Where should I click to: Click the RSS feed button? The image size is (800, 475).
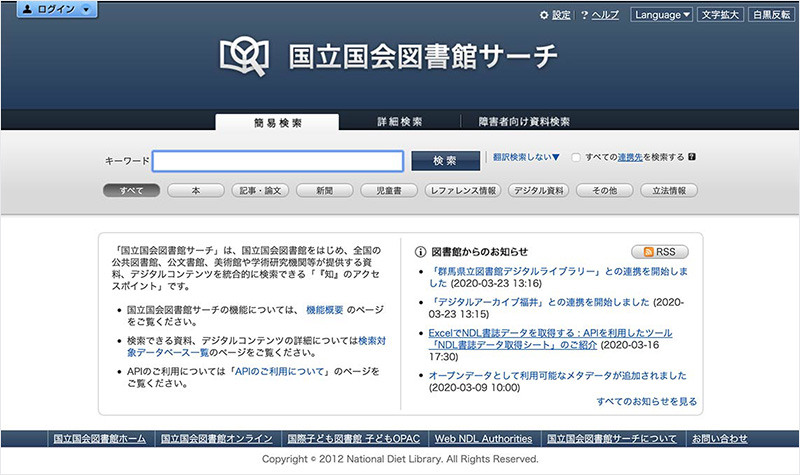point(660,252)
